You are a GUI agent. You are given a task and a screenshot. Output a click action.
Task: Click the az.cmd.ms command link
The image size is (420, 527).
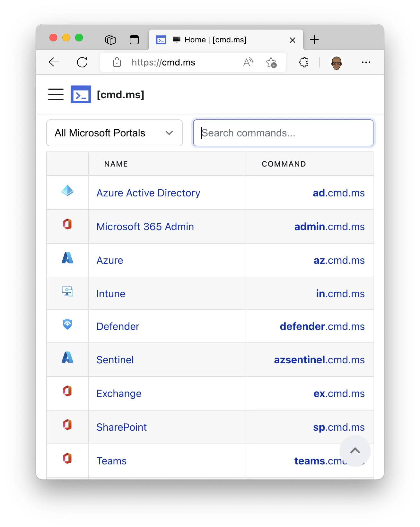pyautogui.click(x=339, y=260)
